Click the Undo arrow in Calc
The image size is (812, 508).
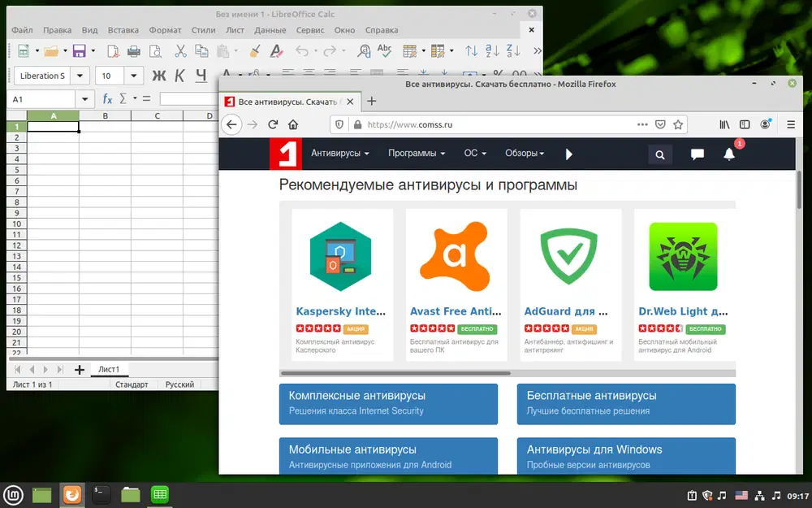pyautogui.click(x=302, y=50)
